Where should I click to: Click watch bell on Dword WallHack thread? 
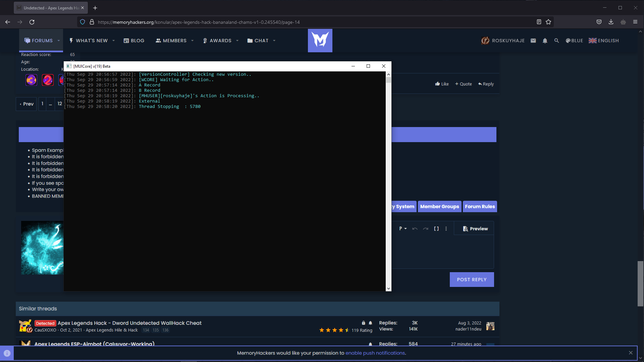tap(370, 323)
